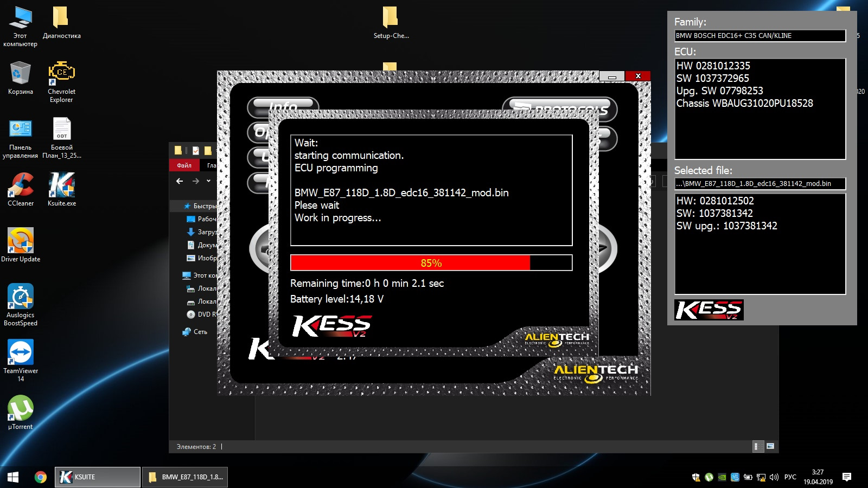Viewport: 868px width, 488px height.
Task: Launch CCleaner from desktop
Action: pyautogui.click(x=20, y=190)
